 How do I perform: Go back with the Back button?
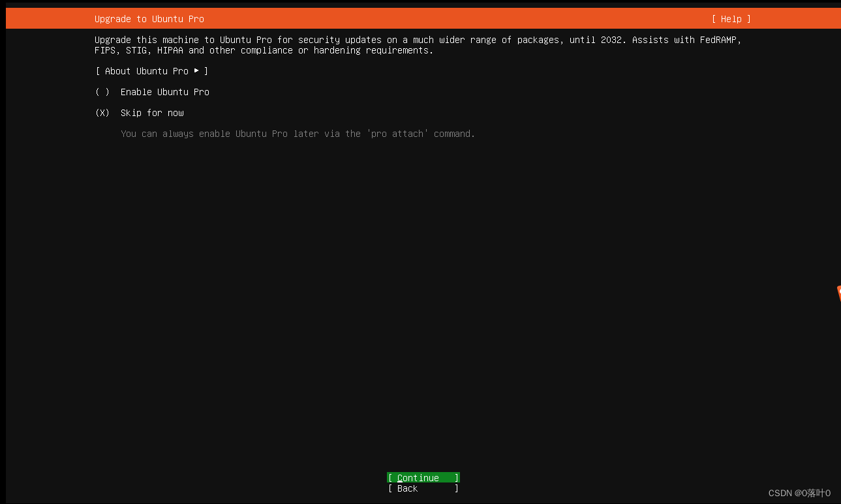click(x=423, y=488)
